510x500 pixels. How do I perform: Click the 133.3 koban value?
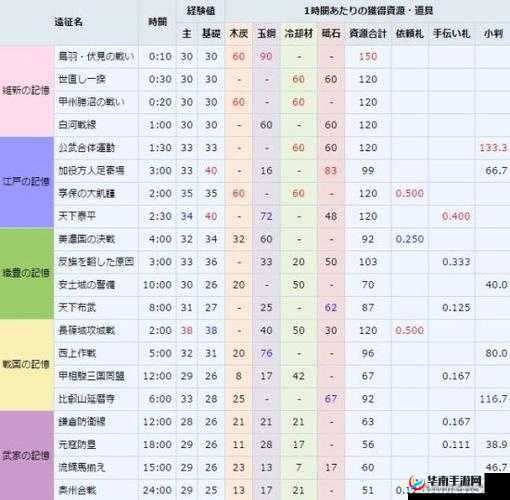(494, 148)
